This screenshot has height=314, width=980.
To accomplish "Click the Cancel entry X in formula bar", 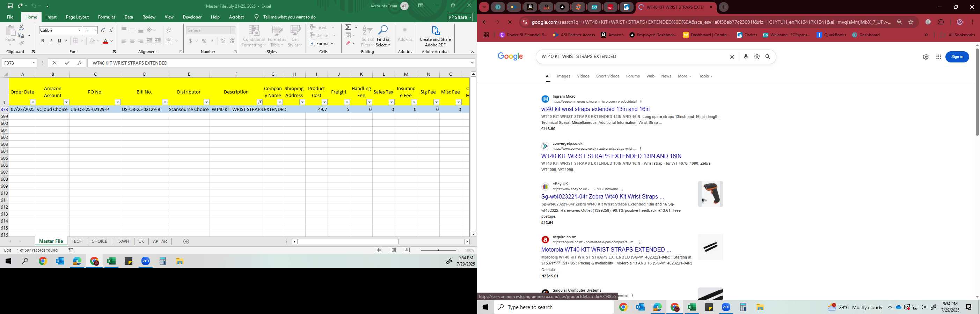I will (54, 63).
